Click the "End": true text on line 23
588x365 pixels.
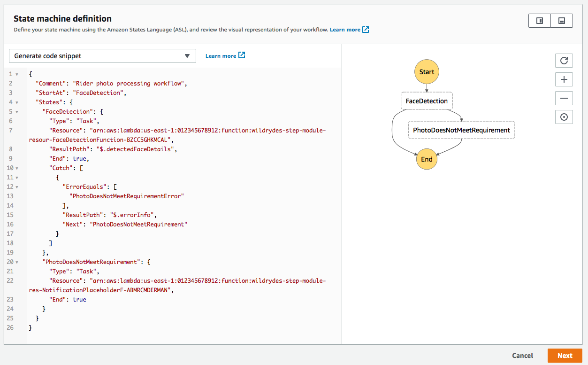tap(68, 300)
